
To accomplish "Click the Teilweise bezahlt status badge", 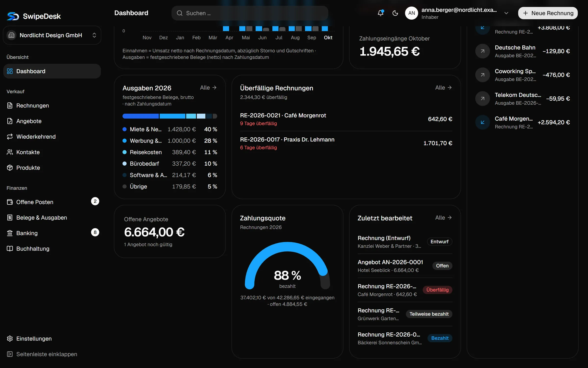I will (x=429, y=314).
